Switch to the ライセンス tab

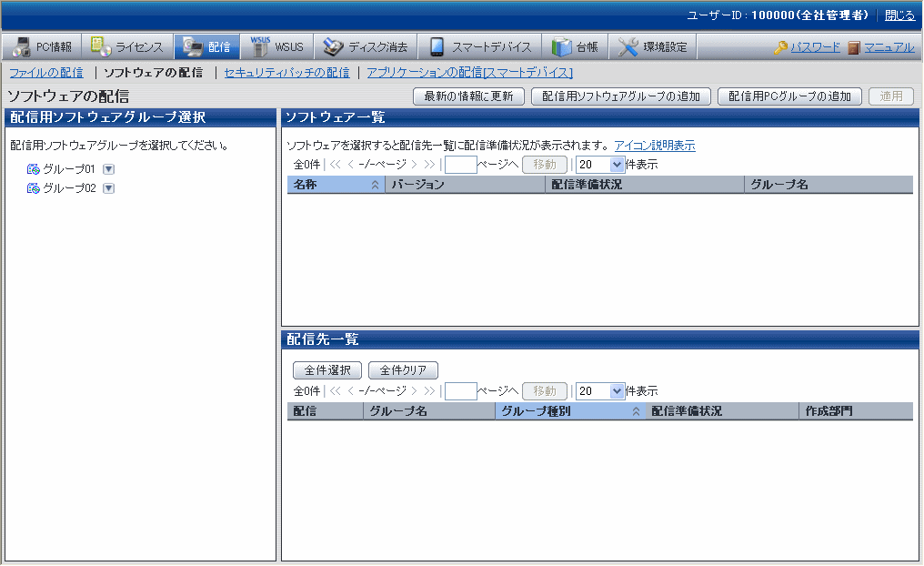pos(127,46)
